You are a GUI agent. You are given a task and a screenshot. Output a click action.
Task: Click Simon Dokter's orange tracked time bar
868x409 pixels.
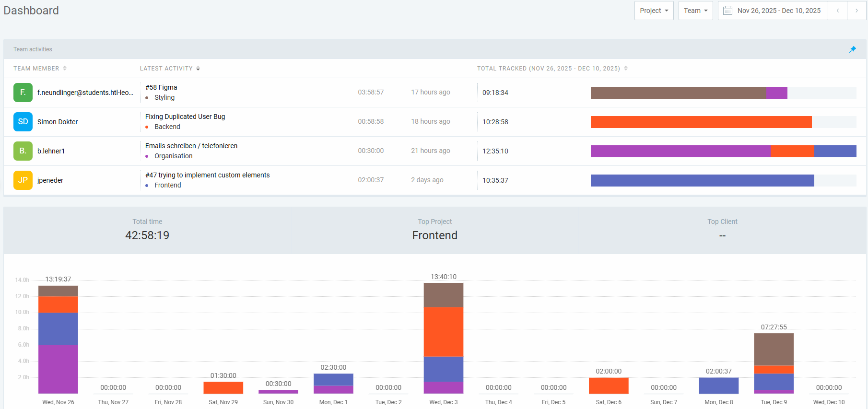[701, 122]
